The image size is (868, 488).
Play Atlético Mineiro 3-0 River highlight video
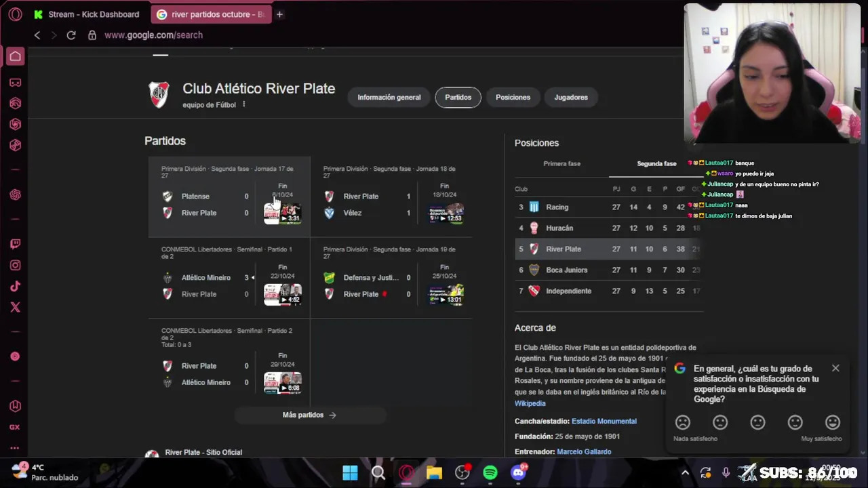pos(282,295)
